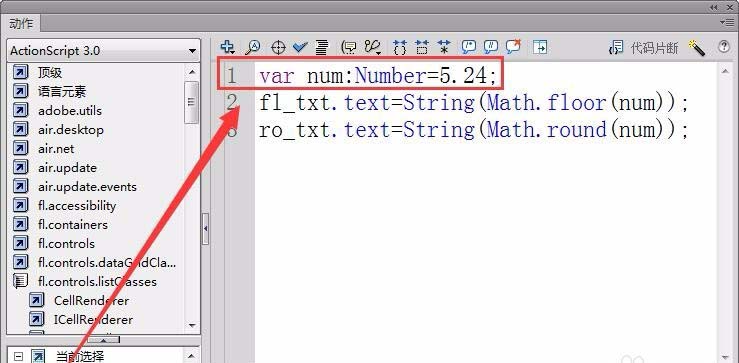The width and height of the screenshot is (739, 363).
Task: Open debug options icon
Action: click(372, 47)
